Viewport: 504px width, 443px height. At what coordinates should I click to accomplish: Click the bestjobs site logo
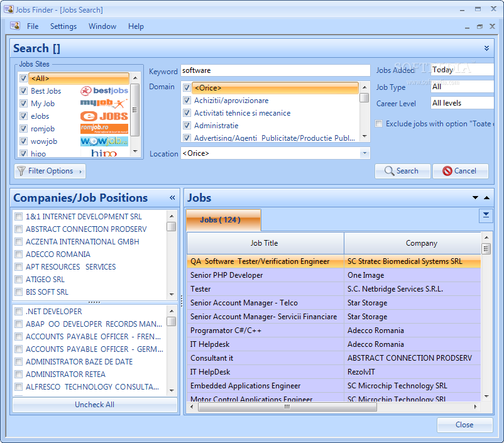pyautogui.click(x=104, y=91)
